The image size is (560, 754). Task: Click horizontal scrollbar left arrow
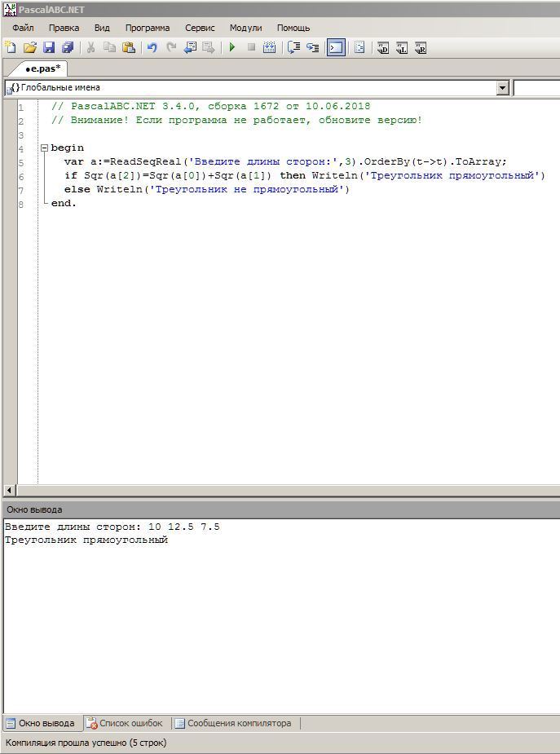[x=9, y=491]
